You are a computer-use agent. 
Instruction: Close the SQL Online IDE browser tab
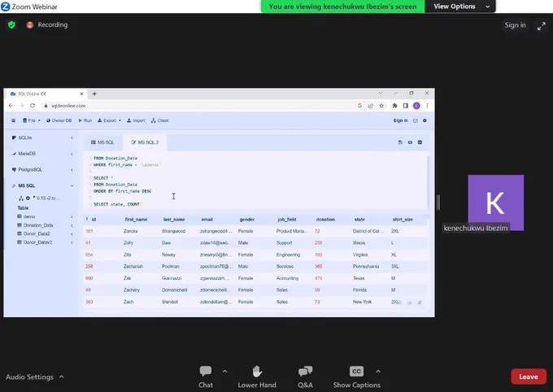[x=81, y=94]
